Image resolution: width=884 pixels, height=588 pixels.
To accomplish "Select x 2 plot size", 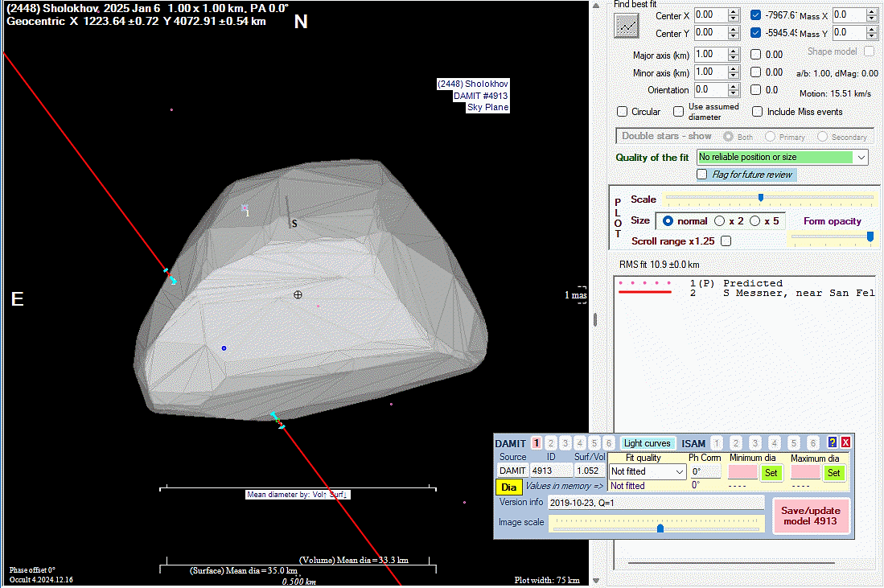I will click(x=720, y=220).
